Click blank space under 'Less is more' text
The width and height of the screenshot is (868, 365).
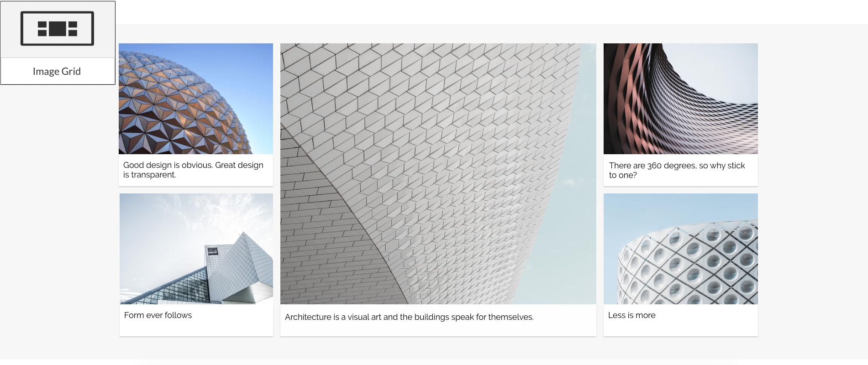pos(680,328)
